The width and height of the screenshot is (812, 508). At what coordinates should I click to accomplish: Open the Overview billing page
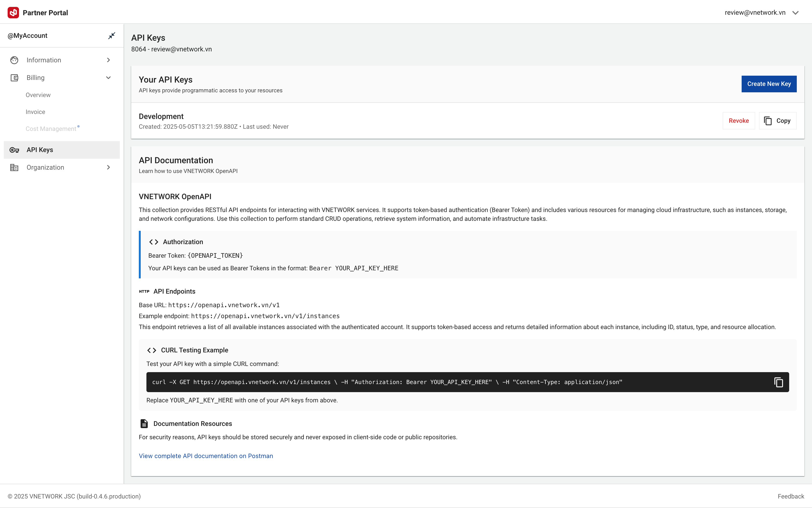38,95
